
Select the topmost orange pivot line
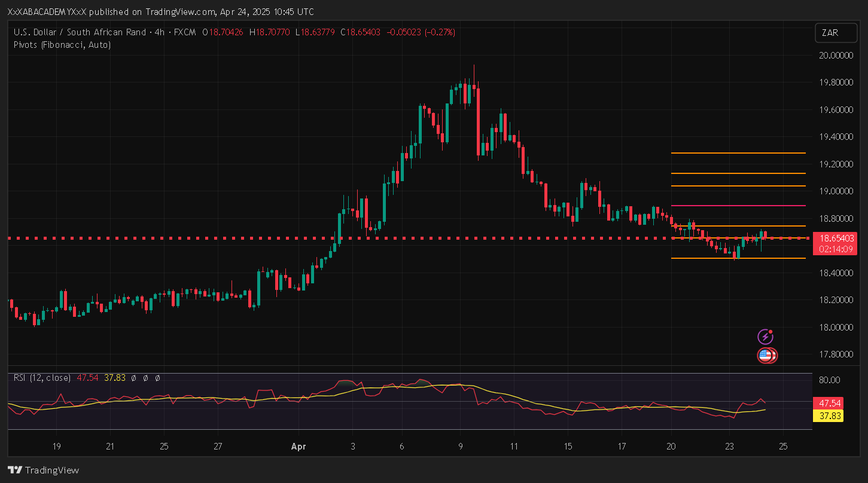click(x=738, y=153)
